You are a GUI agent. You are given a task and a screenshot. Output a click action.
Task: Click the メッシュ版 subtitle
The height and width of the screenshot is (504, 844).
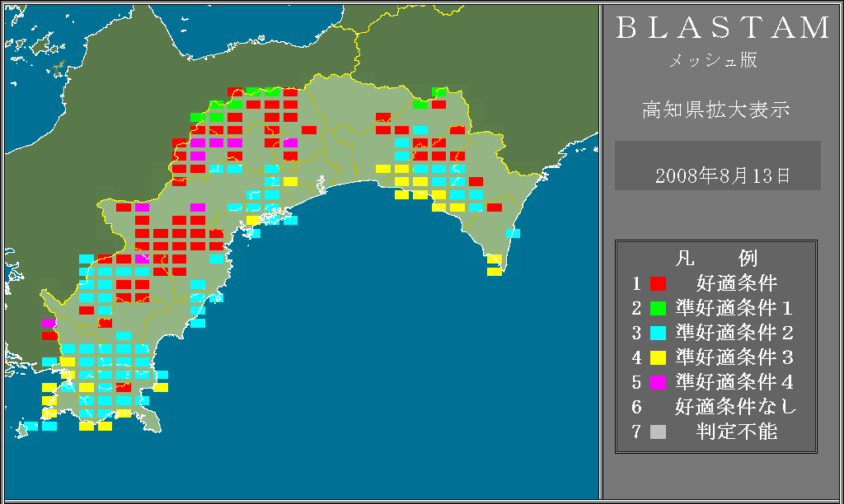(713, 60)
